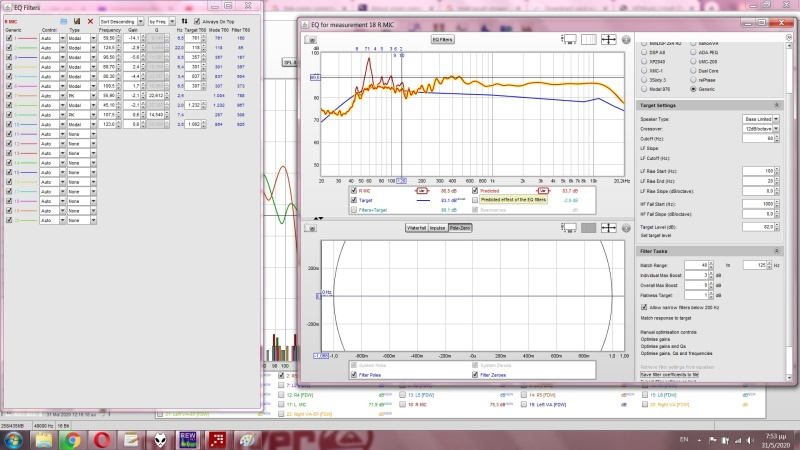The image size is (800, 450).
Task: Open the Sort Descending dropdown
Action: (x=121, y=20)
